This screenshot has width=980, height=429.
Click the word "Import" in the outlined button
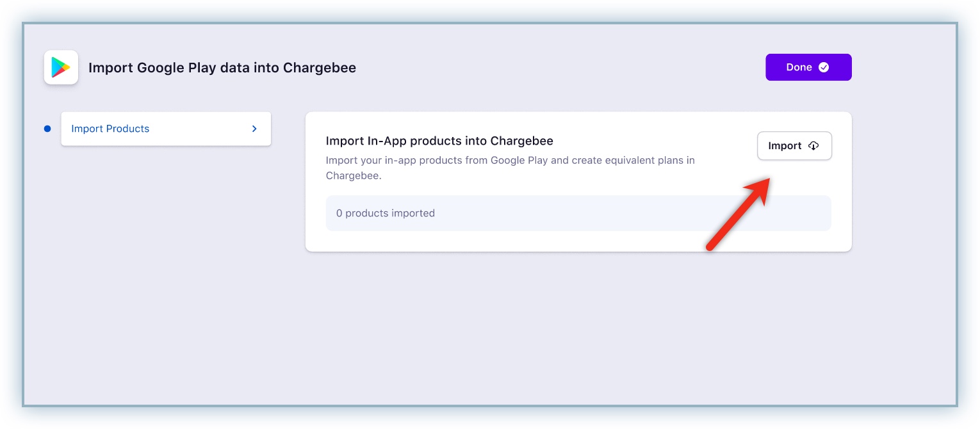[785, 146]
